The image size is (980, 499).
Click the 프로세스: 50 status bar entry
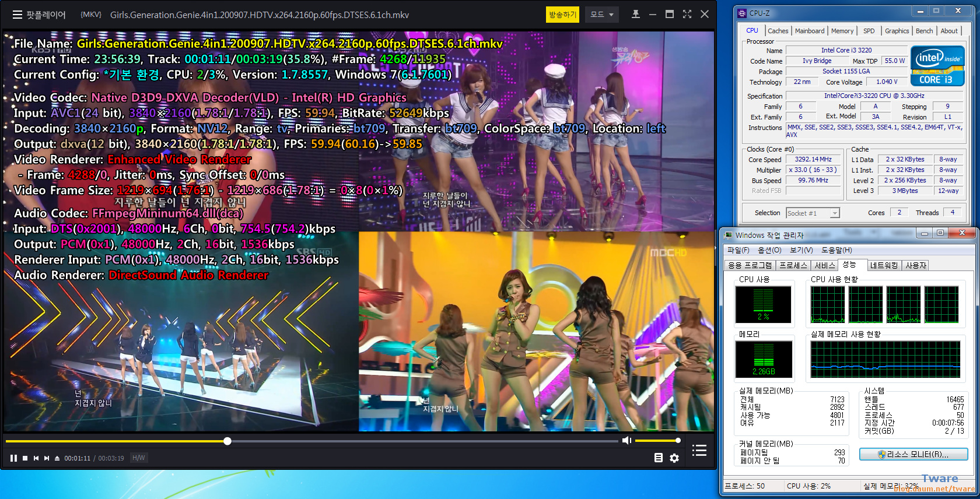(744, 486)
